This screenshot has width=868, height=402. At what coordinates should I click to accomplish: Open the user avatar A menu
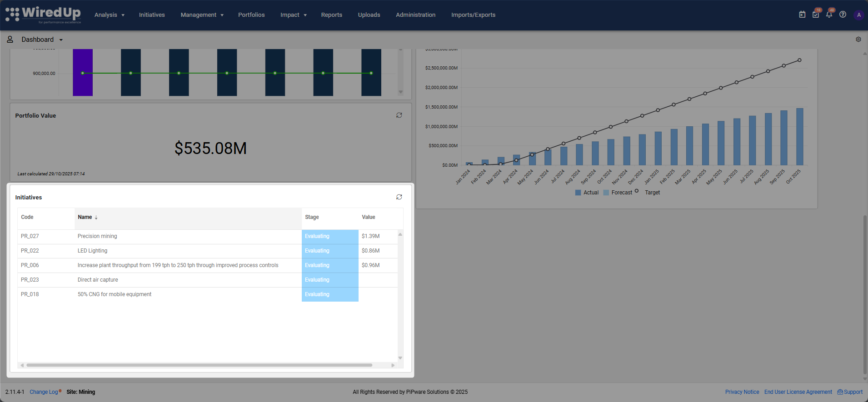pos(858,15)
